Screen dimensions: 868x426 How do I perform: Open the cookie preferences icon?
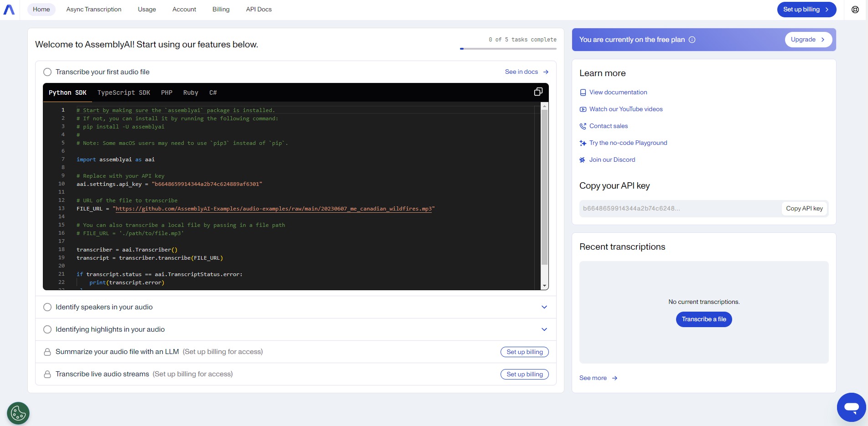click(x=18, y=413)
